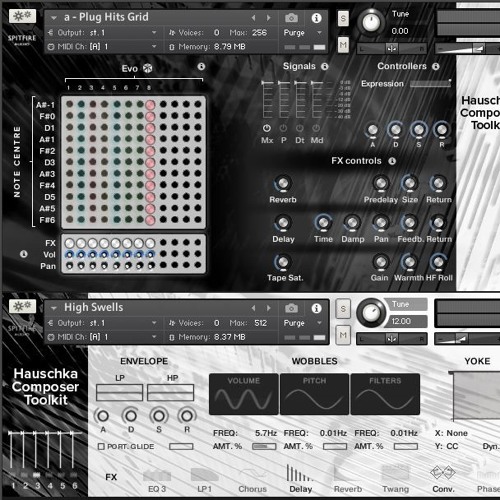Open MIDI Ch dropdown on High Swells

pyautogui.click(x=154, y=337)
